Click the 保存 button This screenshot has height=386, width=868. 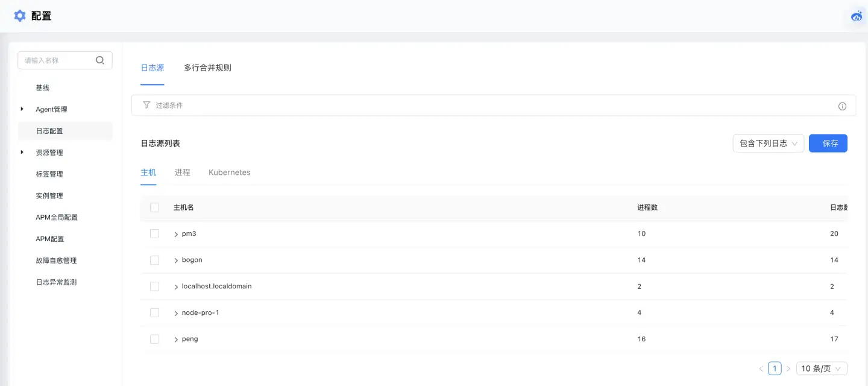(x=828, y=144)
